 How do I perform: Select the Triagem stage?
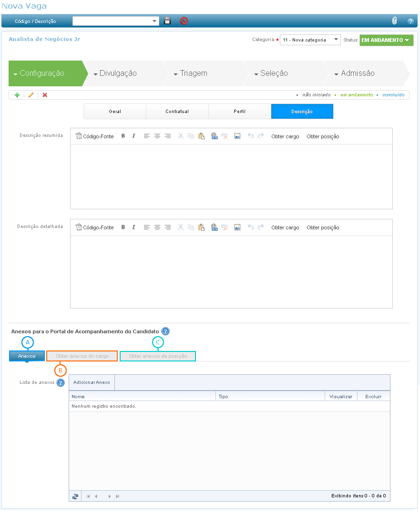click(194, 73)
